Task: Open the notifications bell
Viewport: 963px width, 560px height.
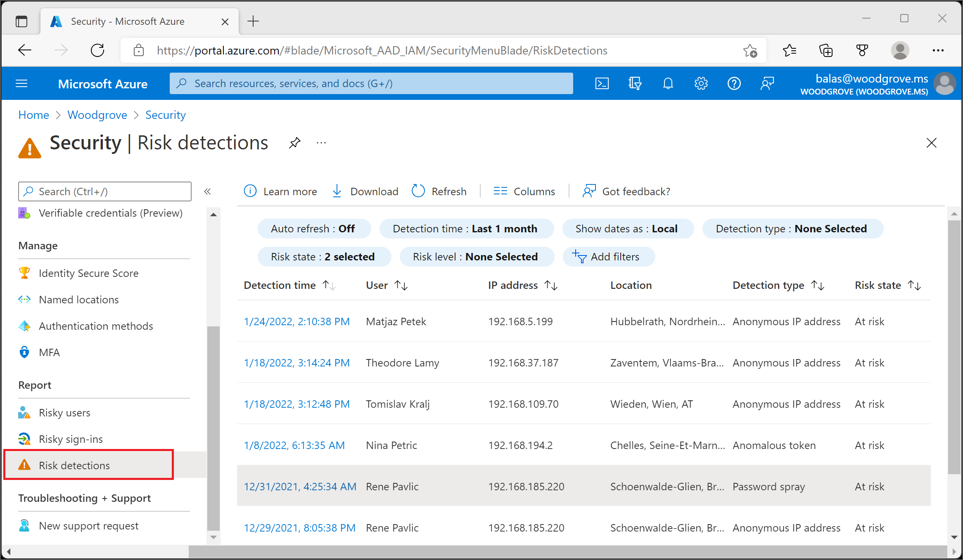Action: (668, 84)
